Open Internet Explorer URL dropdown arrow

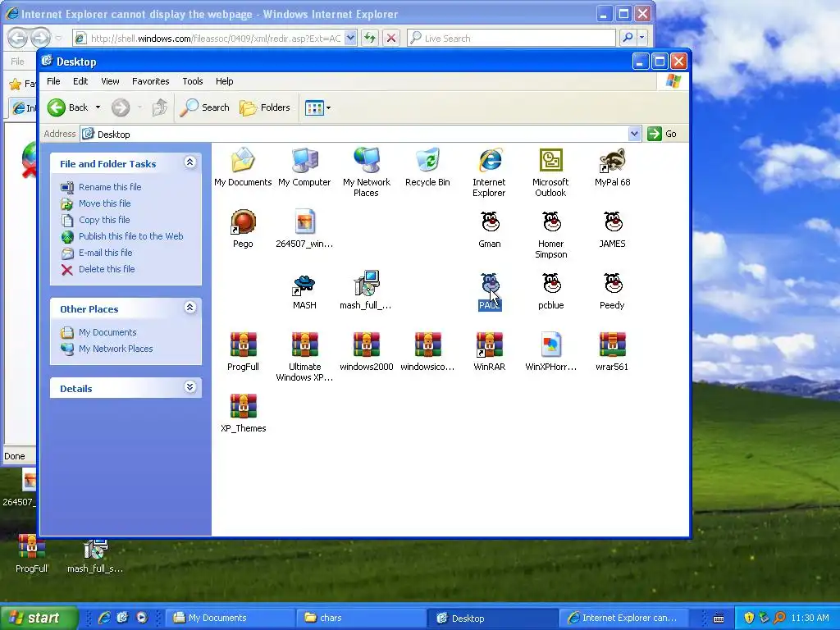pyautogui.click(x=350, y=38)
